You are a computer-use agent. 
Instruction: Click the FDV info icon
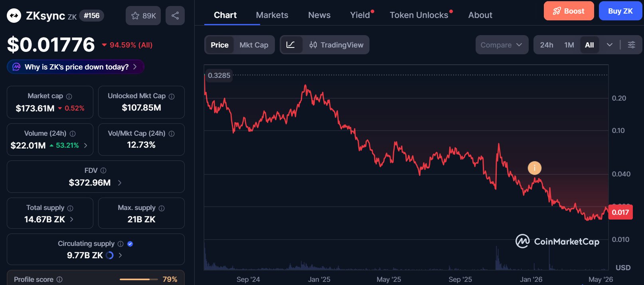[x=103, y=170]
